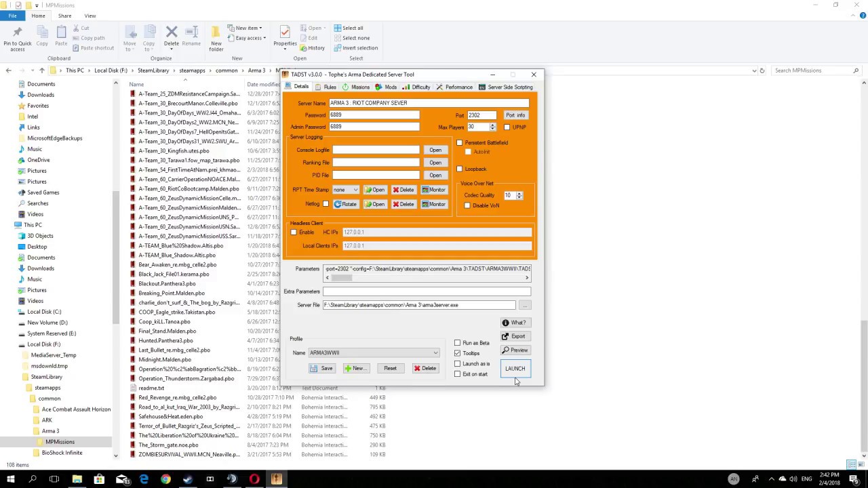Viewport: 868px width, 488px height.
Task: Open Microsoft Edge from the taskbar
Action: [x=144, y=479]
